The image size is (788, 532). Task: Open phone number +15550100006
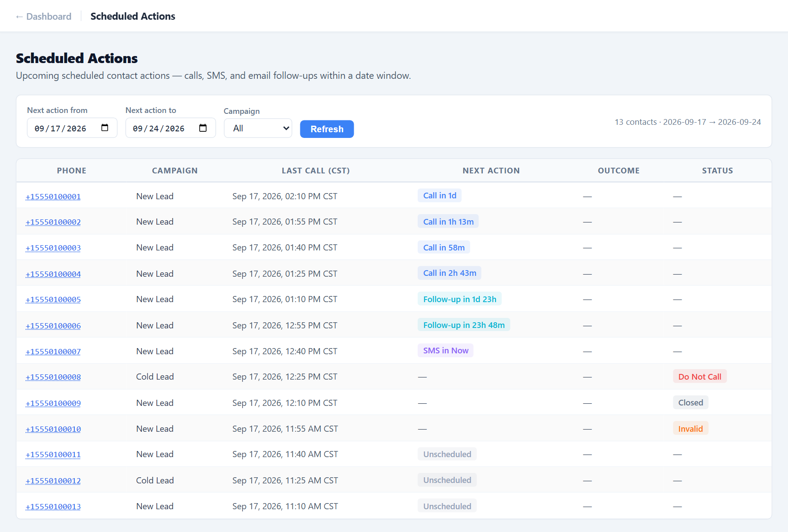tap(53, 326)
